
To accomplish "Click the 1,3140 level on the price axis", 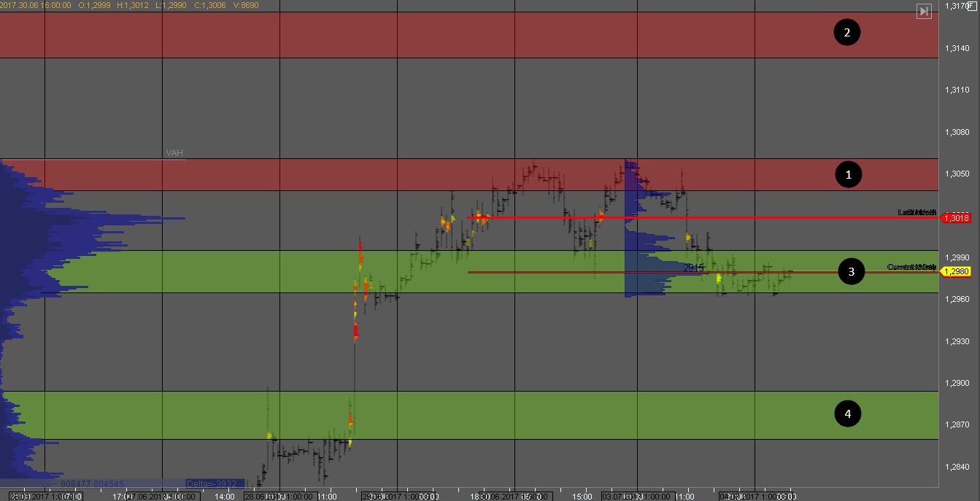I will tap(957, 48).
